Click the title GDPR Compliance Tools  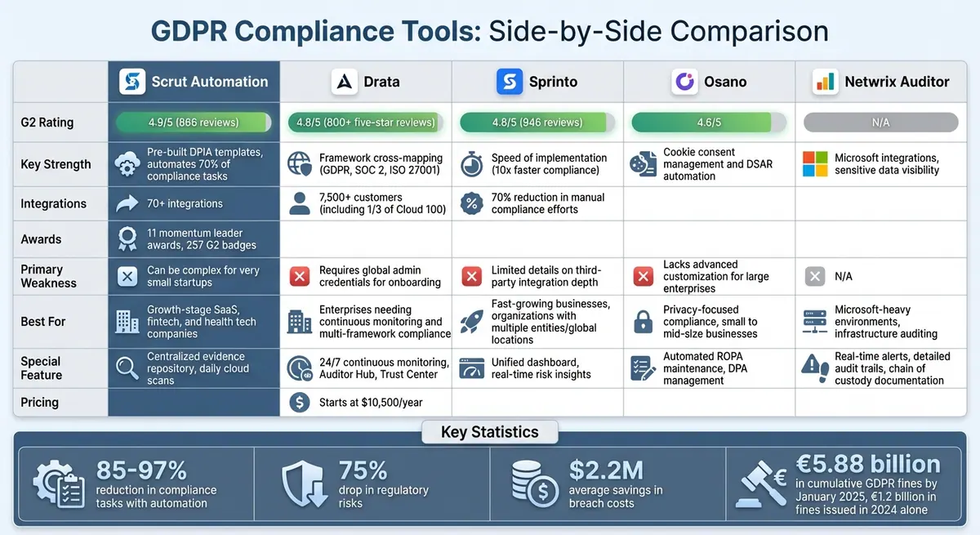(x=315, y=31)
